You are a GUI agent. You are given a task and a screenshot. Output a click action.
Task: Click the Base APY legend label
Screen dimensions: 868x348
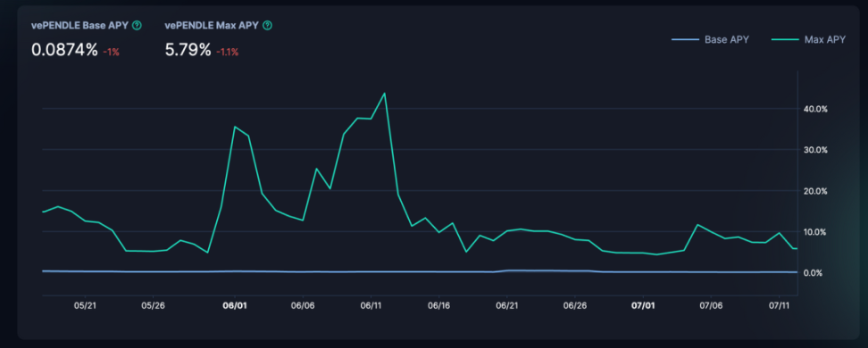point(726,40)
